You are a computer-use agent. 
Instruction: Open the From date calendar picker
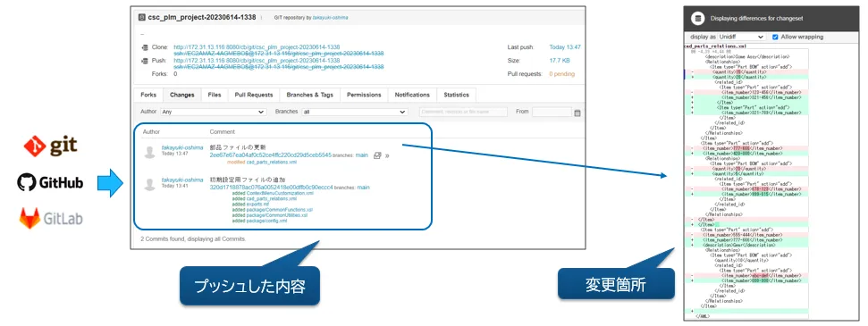tap(577, 113)
